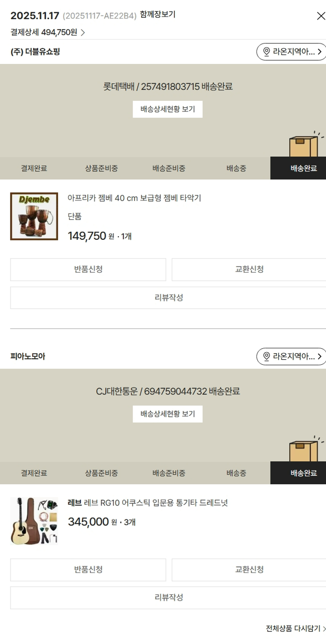Select the 배송완료 step in the first order

[x=298, y=168]
